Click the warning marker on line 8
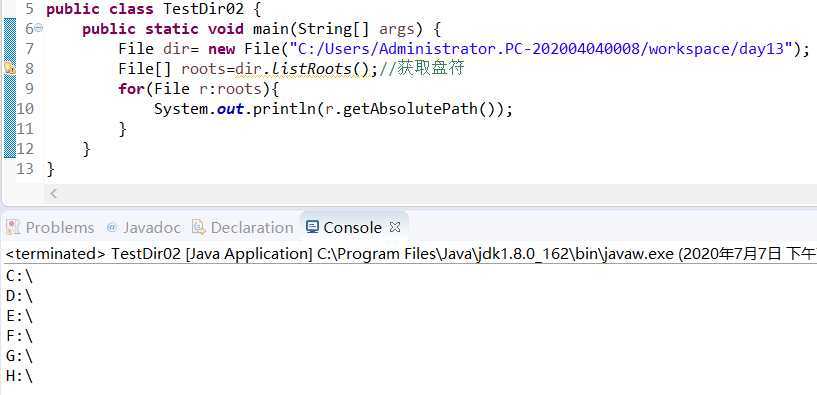Image resolution: width=817 pixels, height=395 pixels. 9,68
